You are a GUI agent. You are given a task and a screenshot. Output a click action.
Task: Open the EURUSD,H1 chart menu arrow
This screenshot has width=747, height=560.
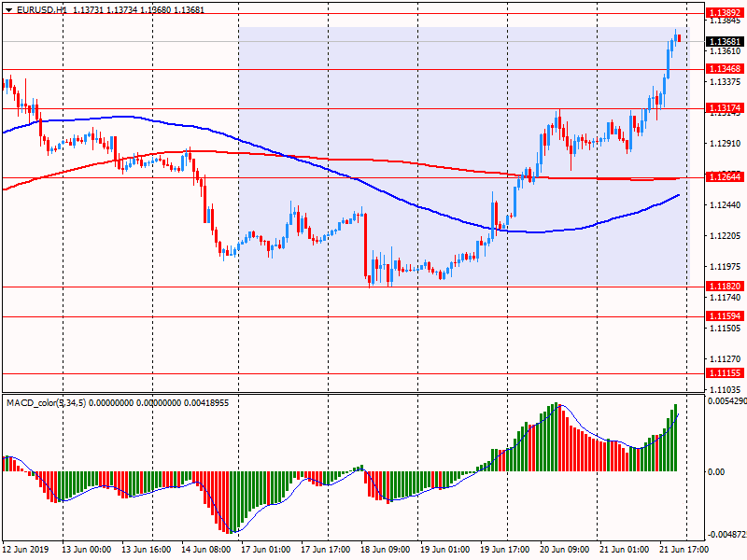[x=8, y=9]
